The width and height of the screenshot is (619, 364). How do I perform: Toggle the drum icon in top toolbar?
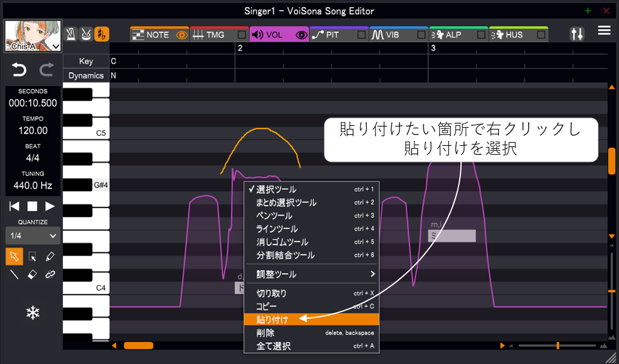[x=86, y=34]
